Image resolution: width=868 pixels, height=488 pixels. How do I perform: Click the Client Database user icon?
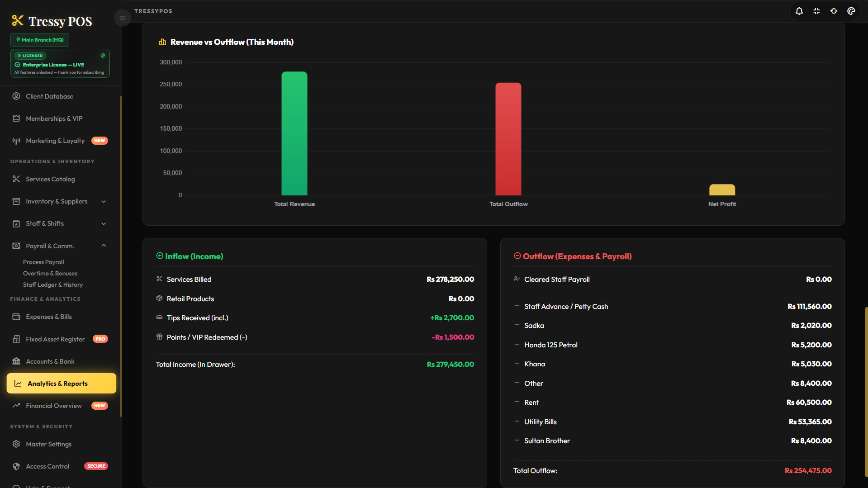[x=16, y=96]
